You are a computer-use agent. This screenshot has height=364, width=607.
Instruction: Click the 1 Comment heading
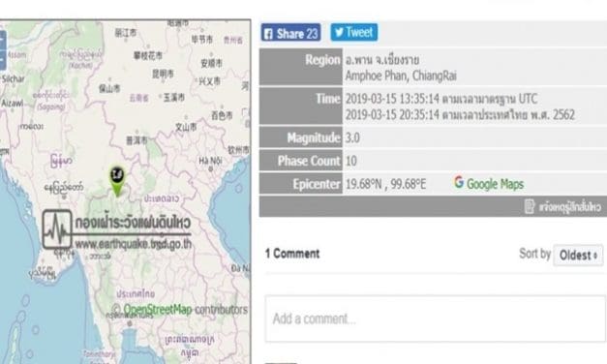pyautogui.click(x=292, y=254)
